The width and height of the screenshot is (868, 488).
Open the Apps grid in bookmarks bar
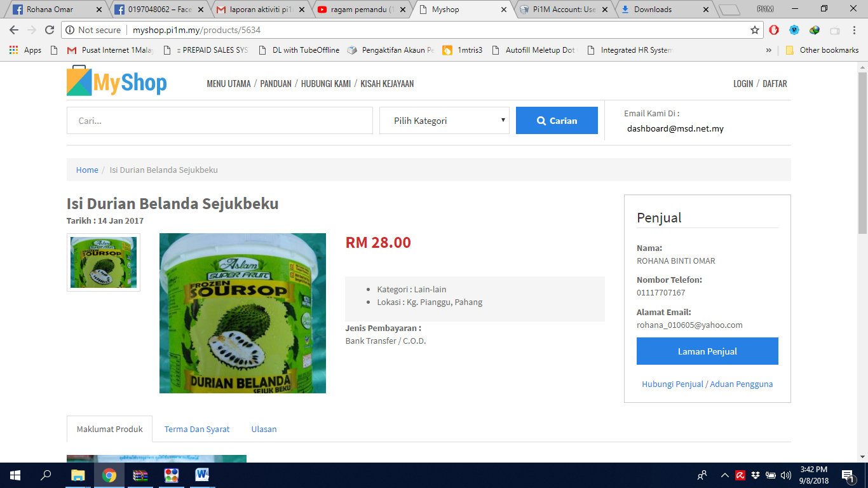[25, 50]
